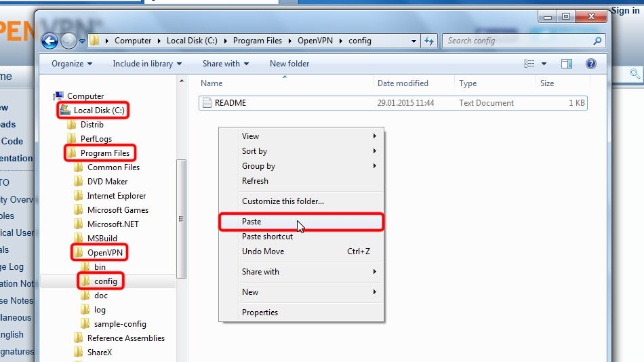Screen dimensions: 644x362
Task: Click Program Files in the address breadcrumb
Action: point(257,41)
